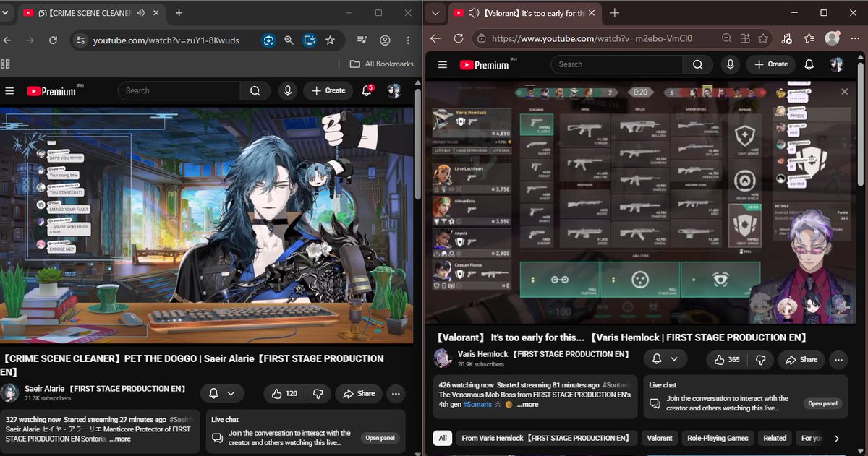
Task: Open more actions menu under Varis Hemlock video
Action: [838, 359]
